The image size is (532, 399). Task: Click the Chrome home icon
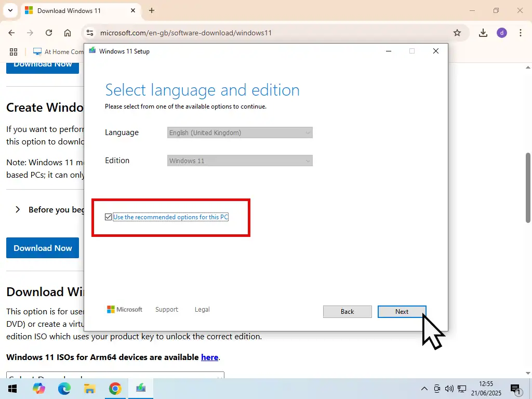68,33
